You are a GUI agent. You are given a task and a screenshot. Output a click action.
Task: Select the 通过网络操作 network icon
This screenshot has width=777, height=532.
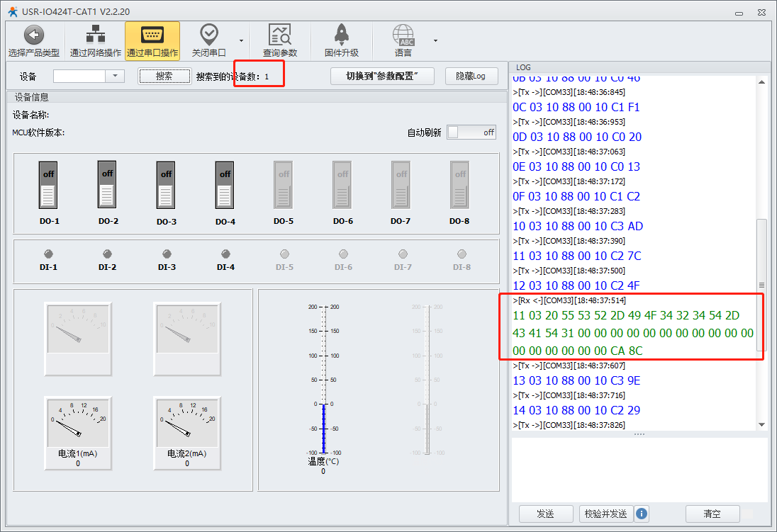(95, 35)
